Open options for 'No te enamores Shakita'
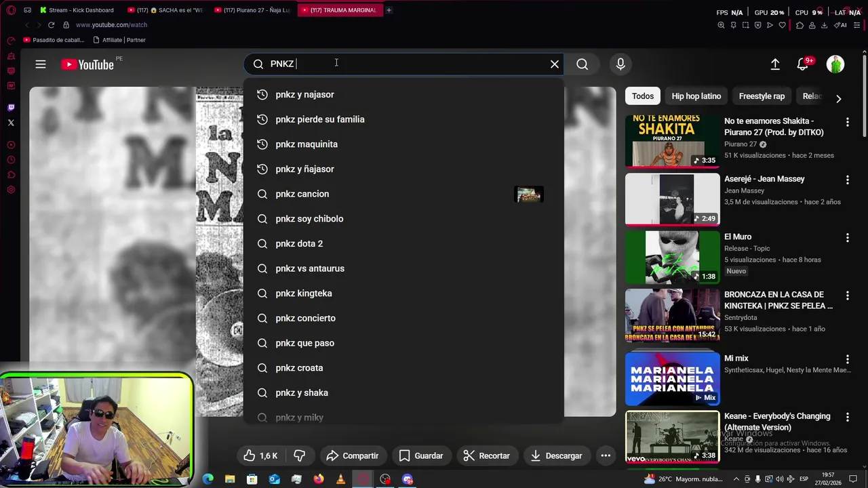This screenshot has width=868, height=488. point(847,122)
